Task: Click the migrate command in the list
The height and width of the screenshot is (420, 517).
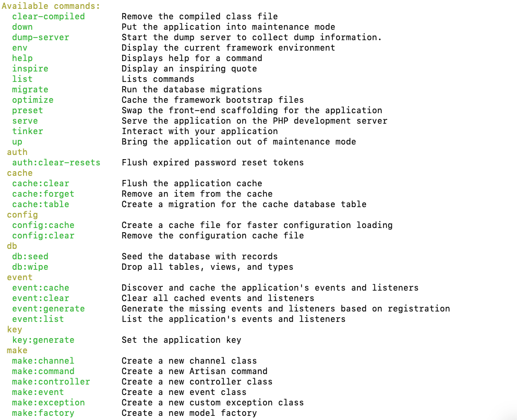Action: click(x=30, y=90)
